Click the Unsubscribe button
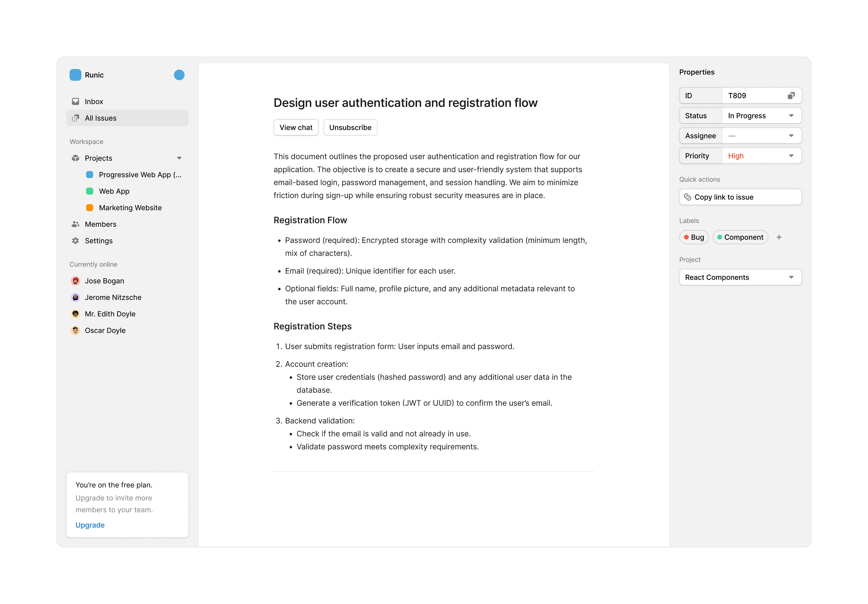The image size is (868, 604). (x=350, y=127)
